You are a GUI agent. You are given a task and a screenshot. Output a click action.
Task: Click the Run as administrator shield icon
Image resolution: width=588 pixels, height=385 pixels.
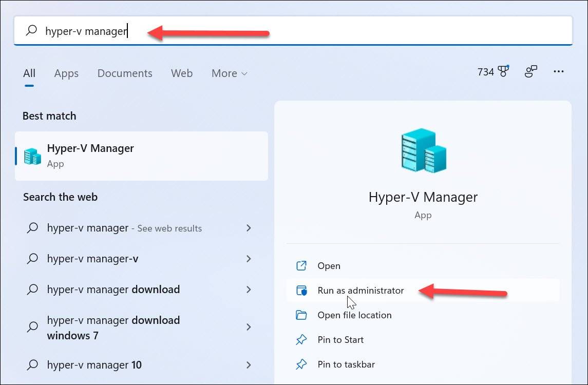301,291
